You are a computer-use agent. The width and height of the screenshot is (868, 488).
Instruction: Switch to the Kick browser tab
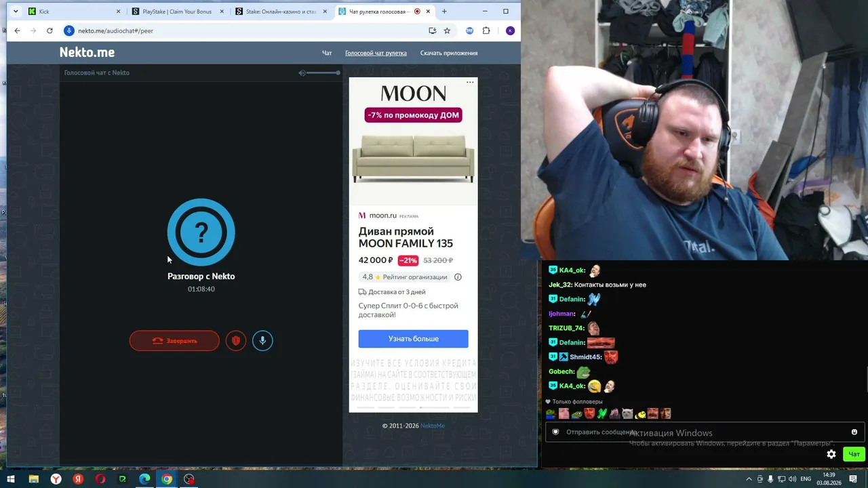(x=74, y=12)
